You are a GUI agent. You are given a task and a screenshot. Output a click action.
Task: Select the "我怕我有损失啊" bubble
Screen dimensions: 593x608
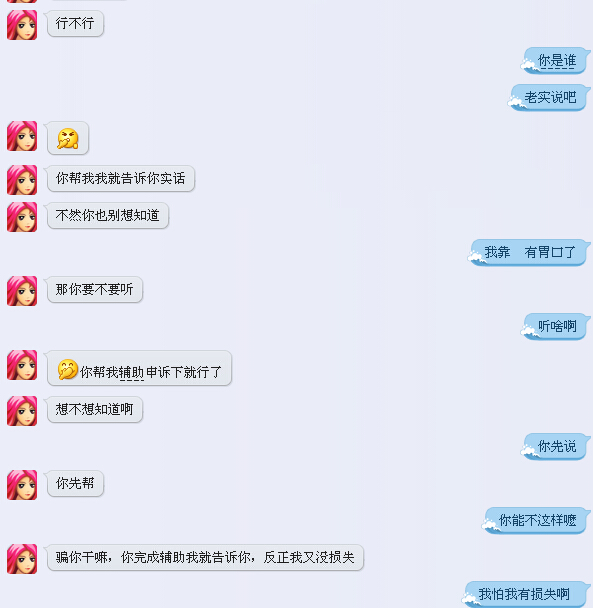[526, 594]
